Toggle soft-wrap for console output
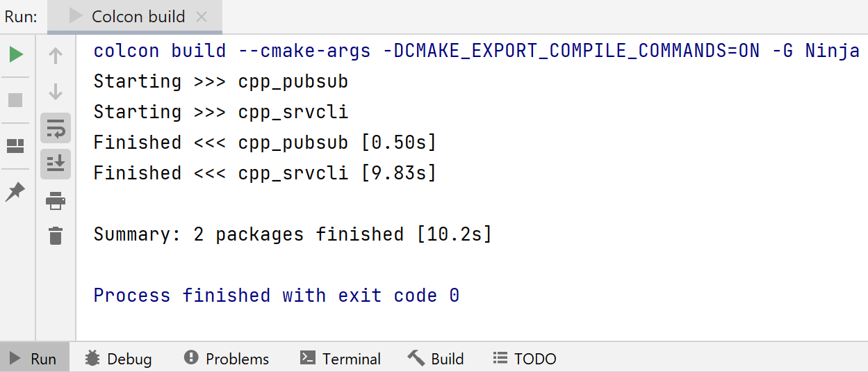This screenshot has width=868, height=372. (x=56, y=128)
